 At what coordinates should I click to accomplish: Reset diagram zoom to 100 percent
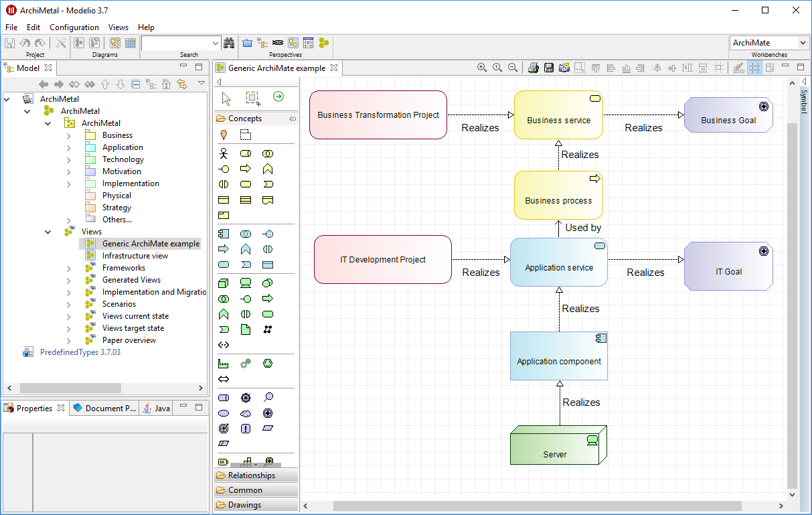[x=497, y=68]
